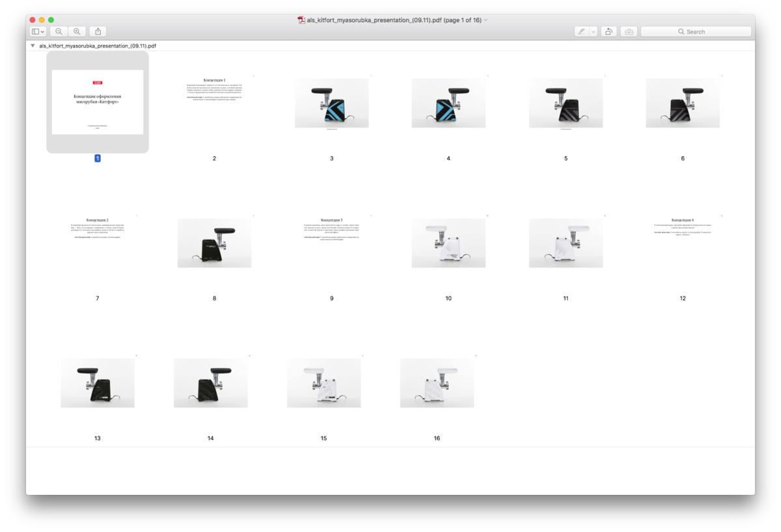
Task: Select page 3 blue-striped grinder thumbnail
Action: click(x=331, y=103)
